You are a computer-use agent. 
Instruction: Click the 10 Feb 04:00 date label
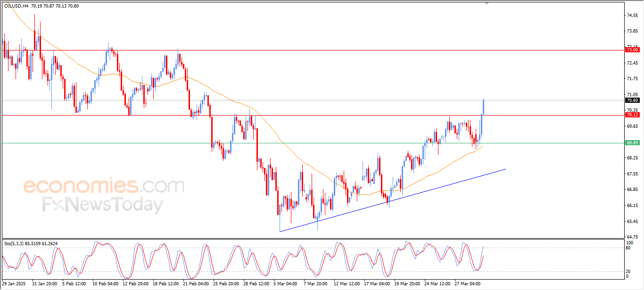coord(105,284)
